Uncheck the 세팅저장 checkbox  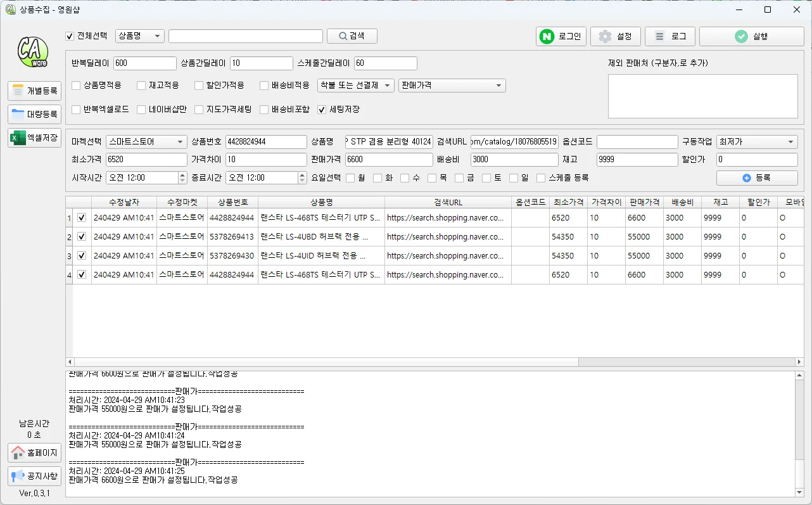[322, 110]
